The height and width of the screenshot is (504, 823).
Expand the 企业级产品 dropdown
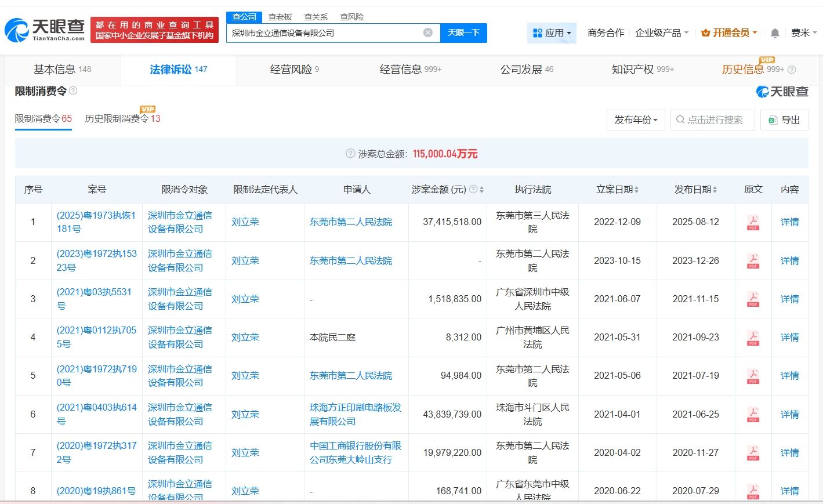point(662,33)
